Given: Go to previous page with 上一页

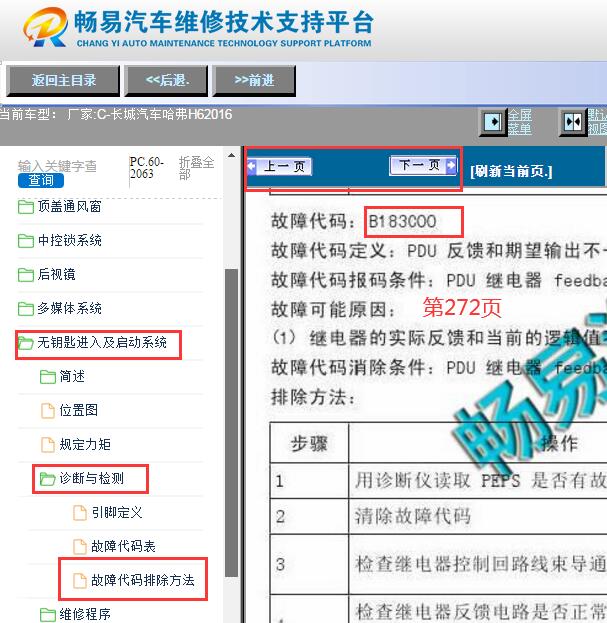Looking at the screenshot, I should pyautogui.click(x=280, y=166).
